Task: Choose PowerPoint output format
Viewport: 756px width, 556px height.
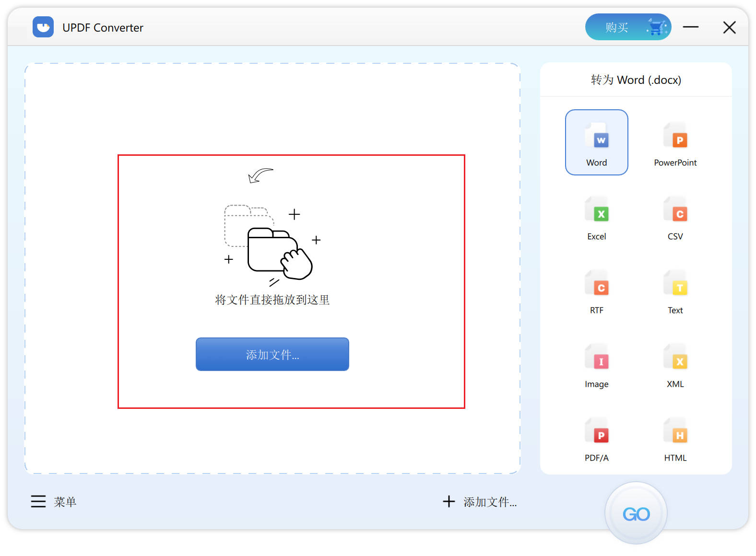Action: pos(675,142)
